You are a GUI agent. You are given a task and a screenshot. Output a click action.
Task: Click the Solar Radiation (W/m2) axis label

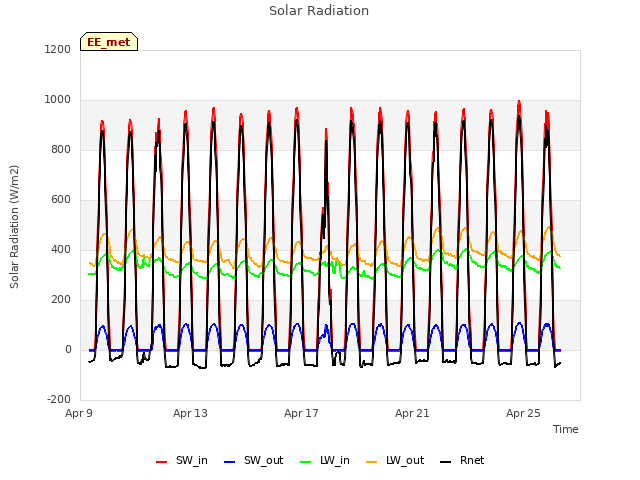click(x=14, y=227)
